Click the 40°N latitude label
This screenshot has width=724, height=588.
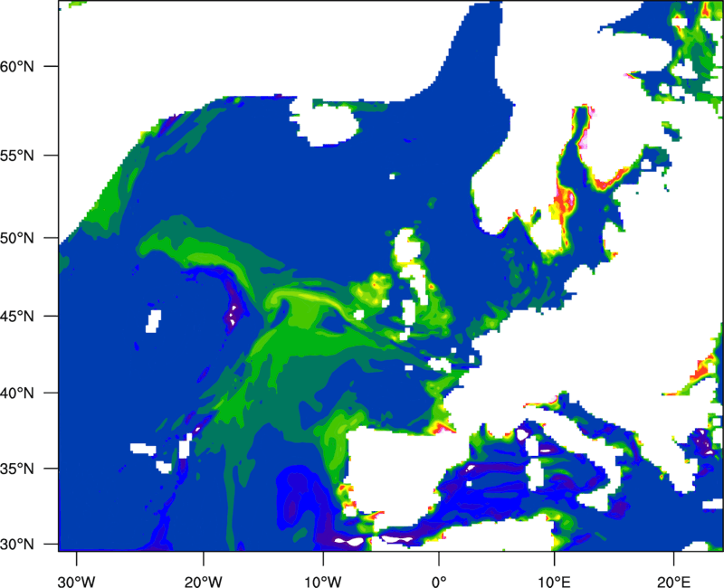tap(17, 394)
